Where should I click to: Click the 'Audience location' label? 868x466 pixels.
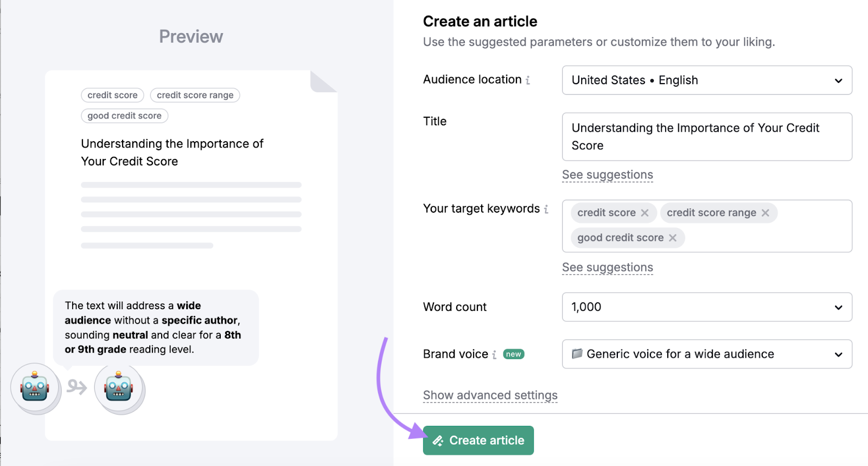tap(472, 80)
